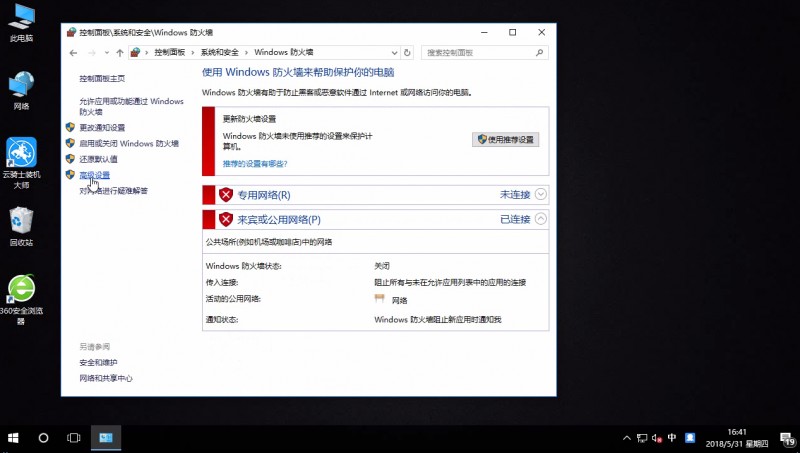Image resolution: width=800 pixels, height=453 pixels.
Task: Open Cortana circle on the taskbar
Action: click(43, 438)
